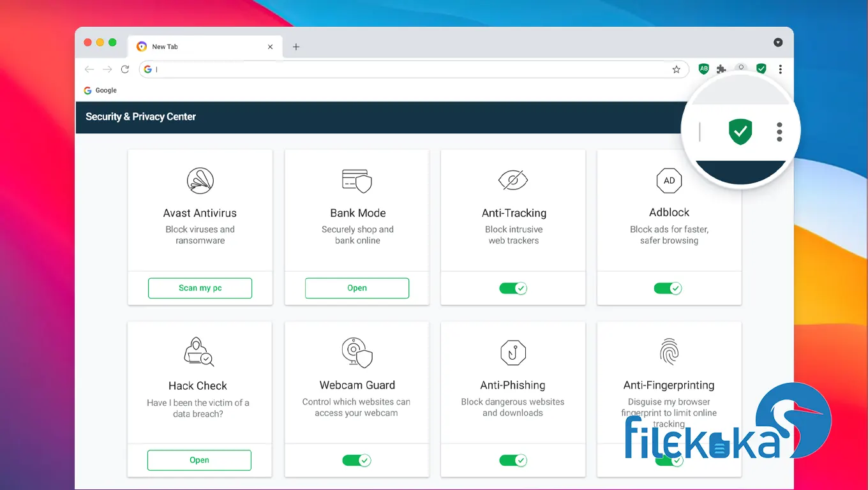Click "Block intrusive web trackers" description
Screen dimensions: 868x490
[514, 235]
